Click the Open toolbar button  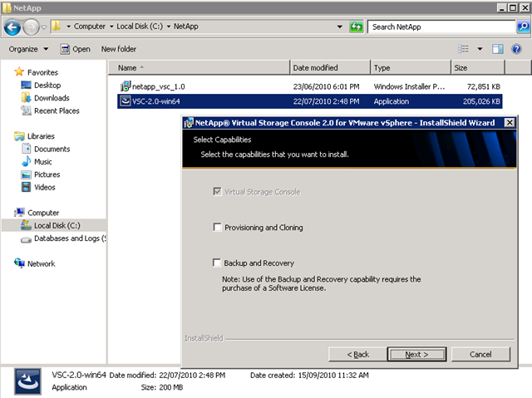(76, 49)
